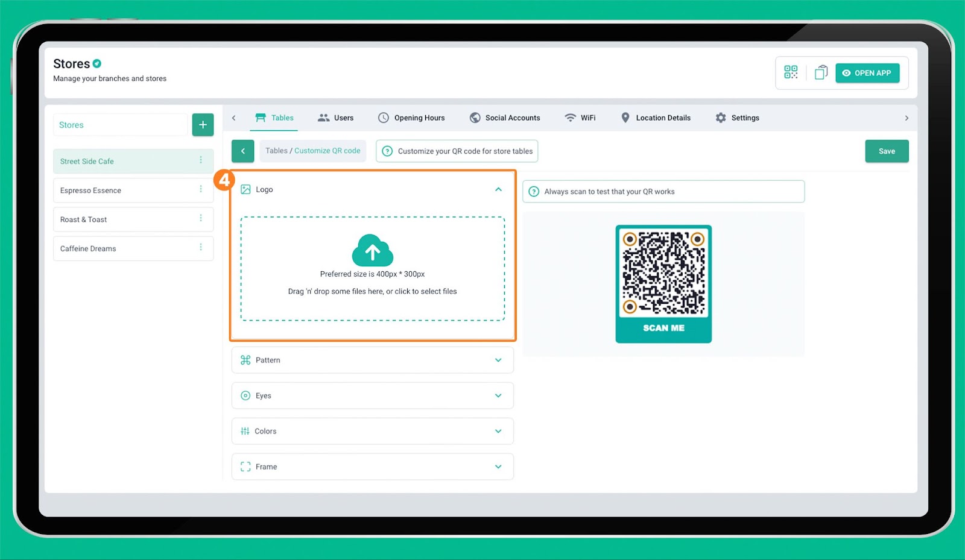The image size is (965, 560).
Task: Click the OPEN APP button
Action: (867, 73)
